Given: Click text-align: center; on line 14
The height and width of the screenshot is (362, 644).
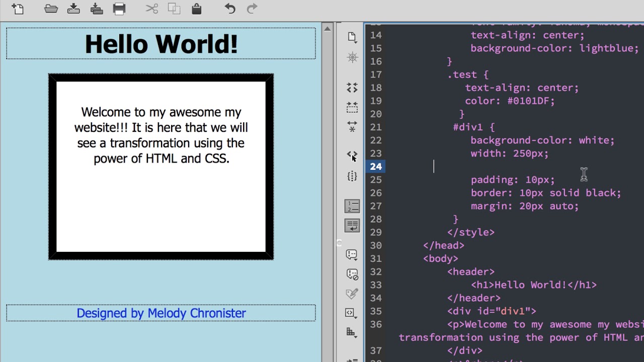Looking at the screenshot, I should click(527, 35).
